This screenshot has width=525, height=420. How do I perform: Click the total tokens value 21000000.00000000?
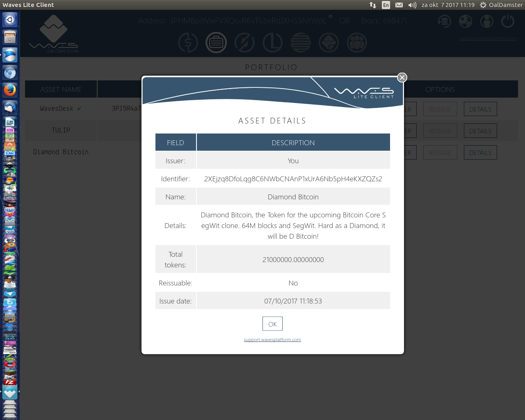293,260
